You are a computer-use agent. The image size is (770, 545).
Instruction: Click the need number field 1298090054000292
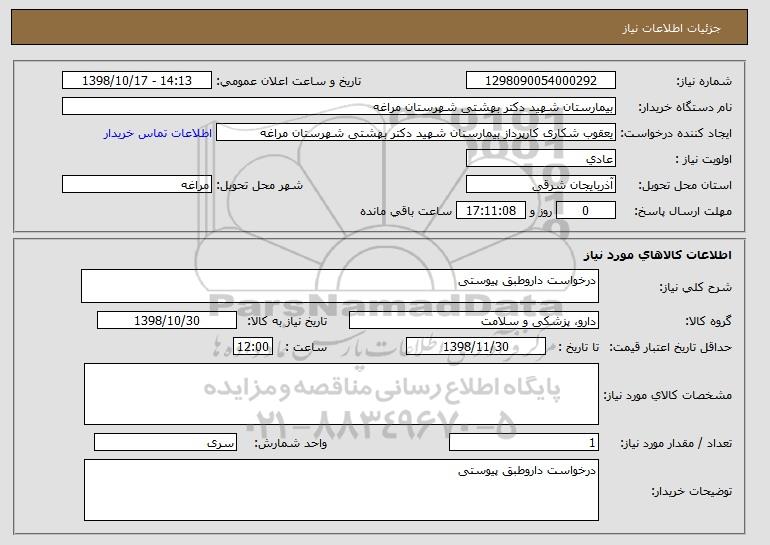point(541,81)
